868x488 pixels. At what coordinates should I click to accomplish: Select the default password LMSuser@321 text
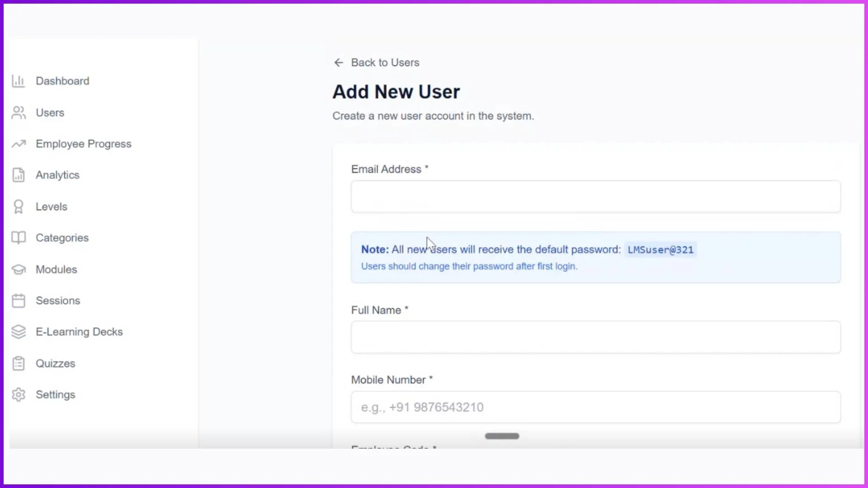(660, 249)
